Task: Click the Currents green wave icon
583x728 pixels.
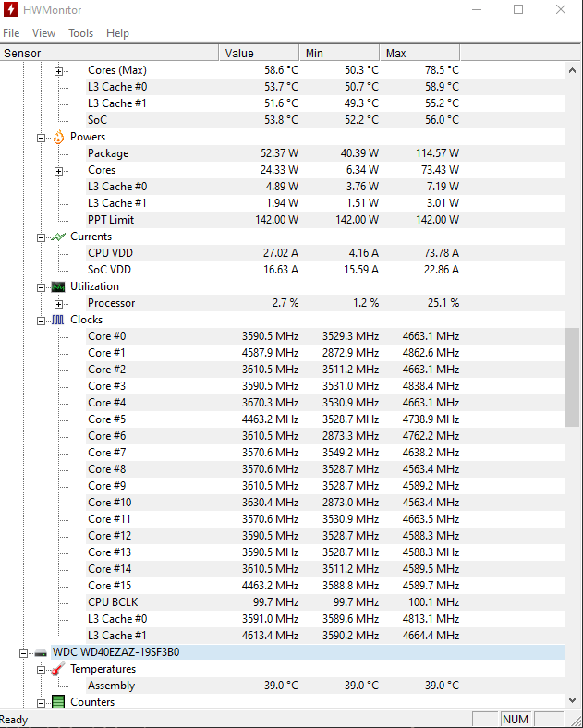Action: click(58, 237)
